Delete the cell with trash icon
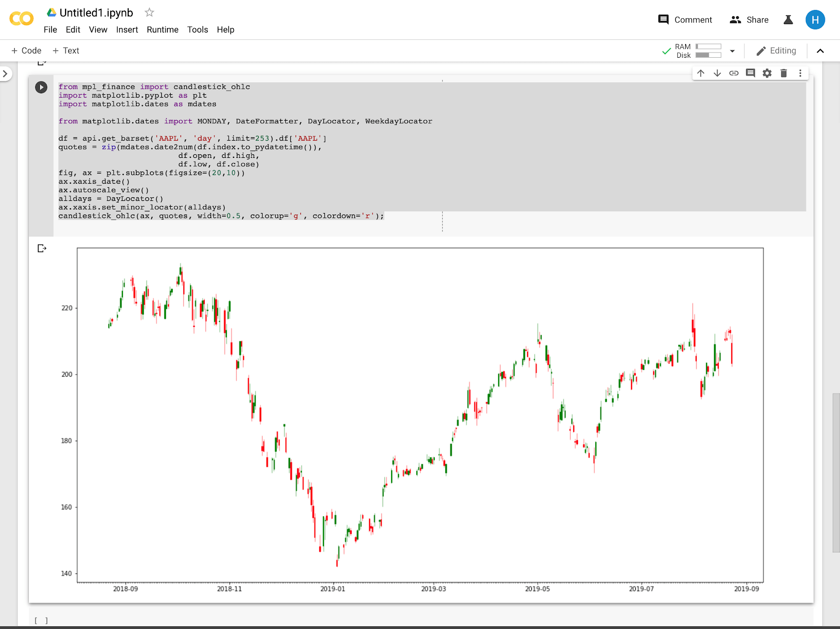 (x=784, y=73)
